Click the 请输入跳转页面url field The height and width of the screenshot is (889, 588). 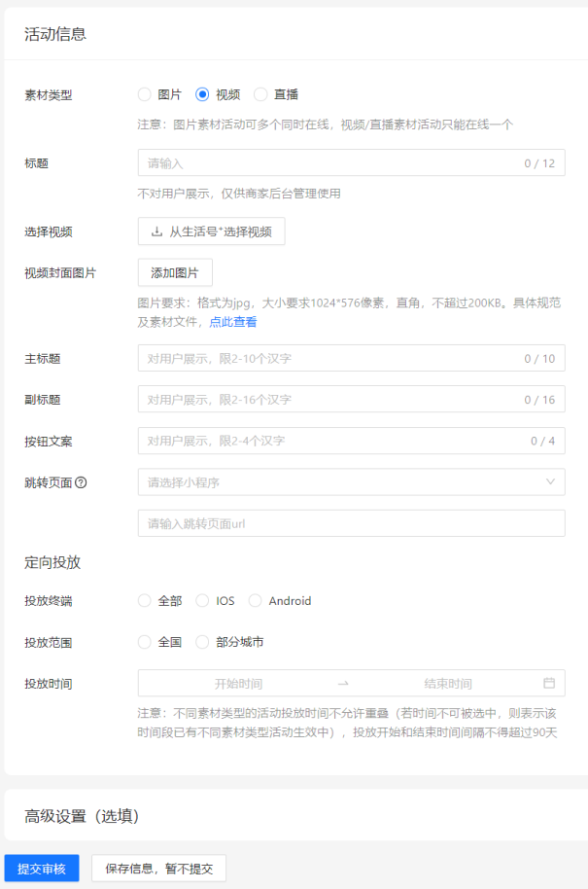pos(351,523)
